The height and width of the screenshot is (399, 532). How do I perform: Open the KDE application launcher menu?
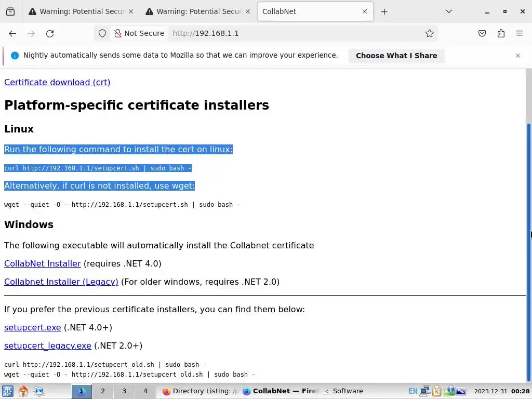coord(7,391)
